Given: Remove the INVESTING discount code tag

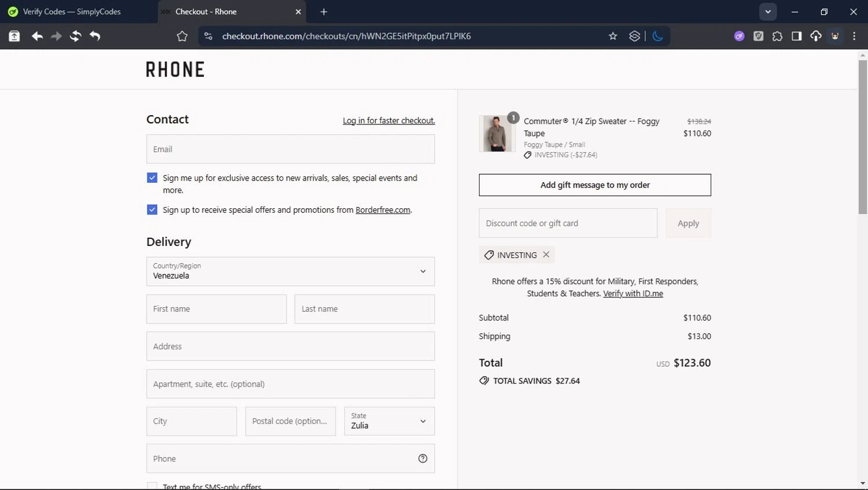Looking at the screenshot, I should 546,255.
